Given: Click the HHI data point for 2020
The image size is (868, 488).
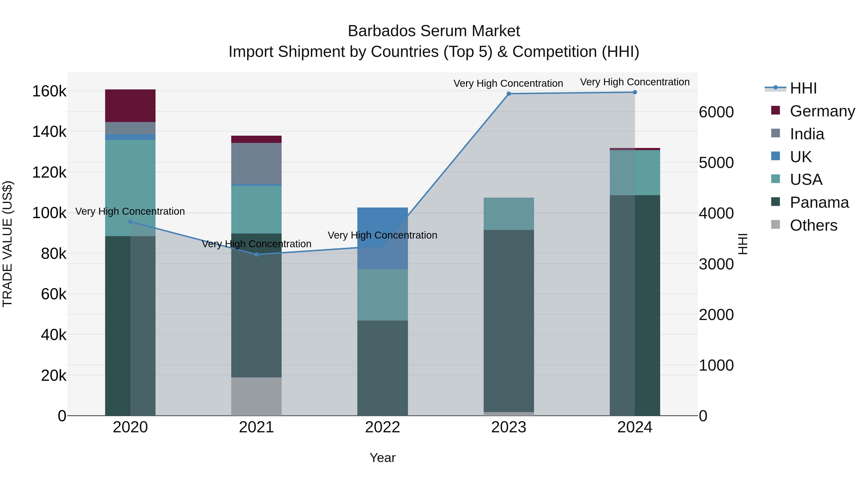Looking at the screenshot, I should click(130, 222).
